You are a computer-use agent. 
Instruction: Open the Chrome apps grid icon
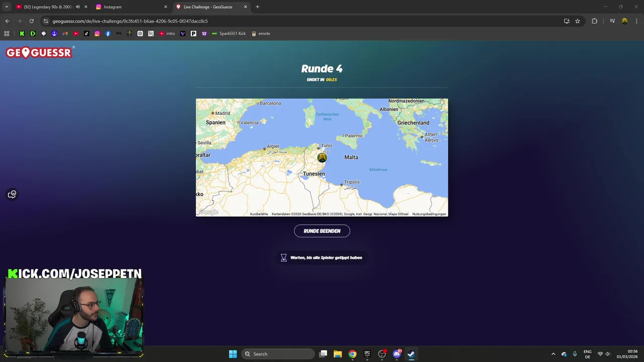tap(7, 34)
